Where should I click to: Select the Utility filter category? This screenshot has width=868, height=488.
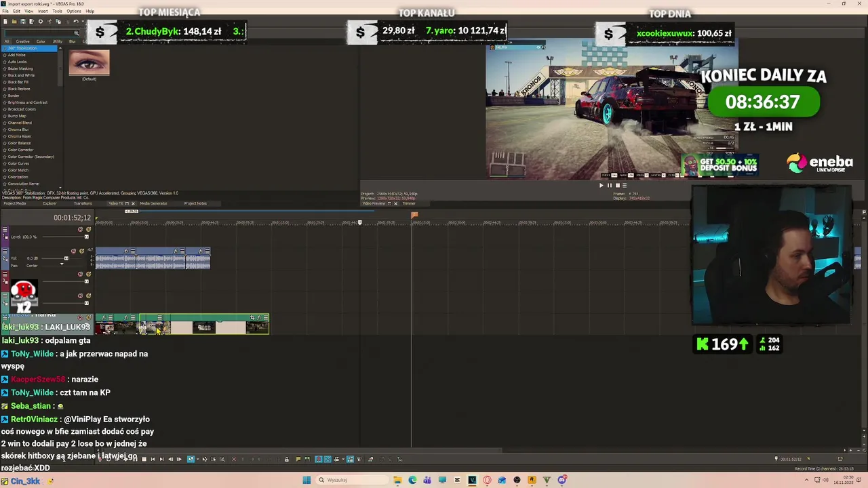pos(58,41)
